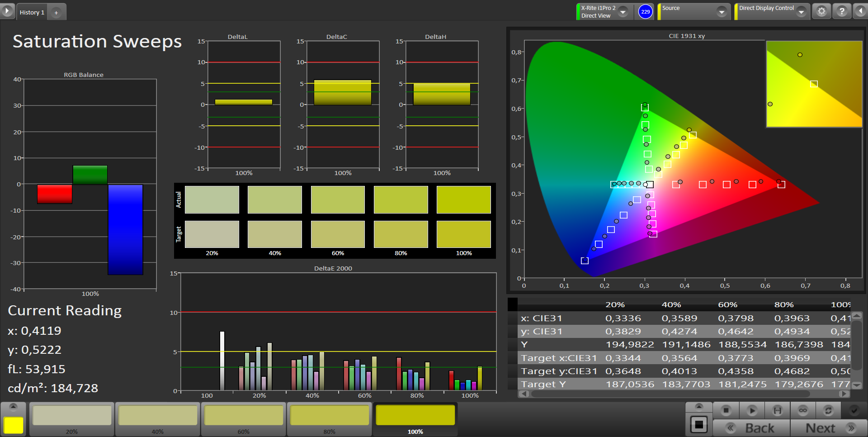Enable the continuous read infinity icon
The image size is (868, 437).
click(x=803, y=410)
